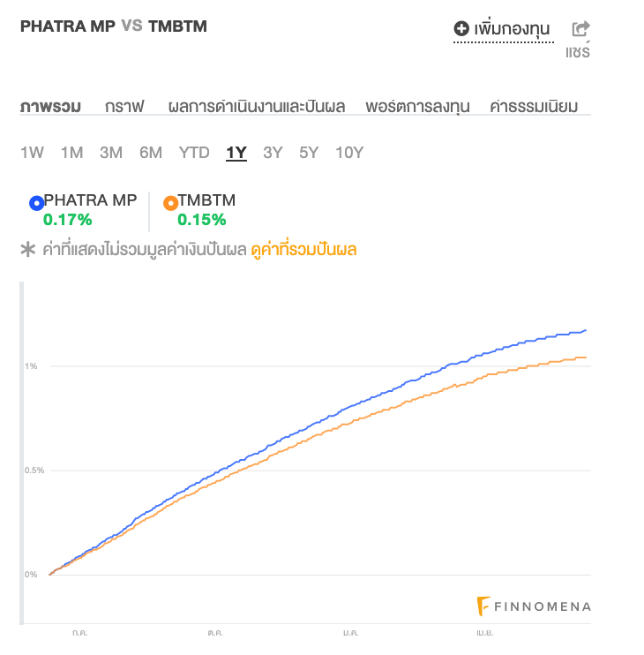This screenshot has width=644, height=655.
Task: Open the ค่าธรรมเนียม fees tab
Action: click(534, 107)
